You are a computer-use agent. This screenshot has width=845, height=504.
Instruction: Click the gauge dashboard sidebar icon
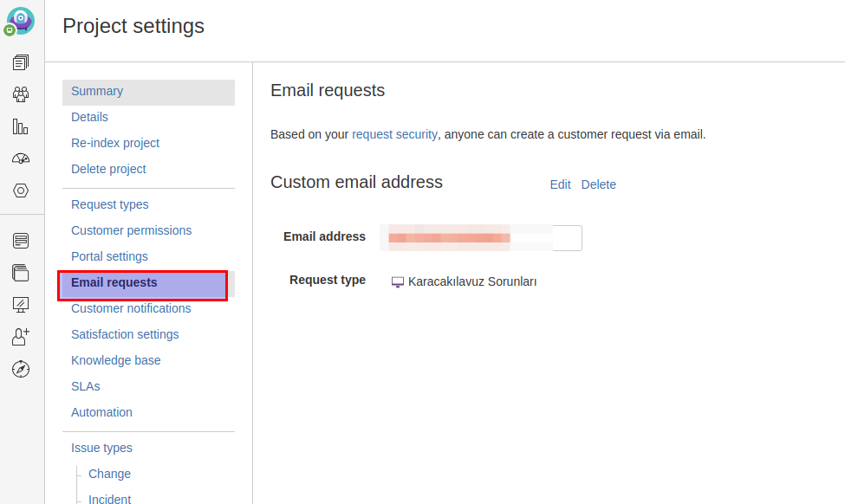(x=21, y=158)
